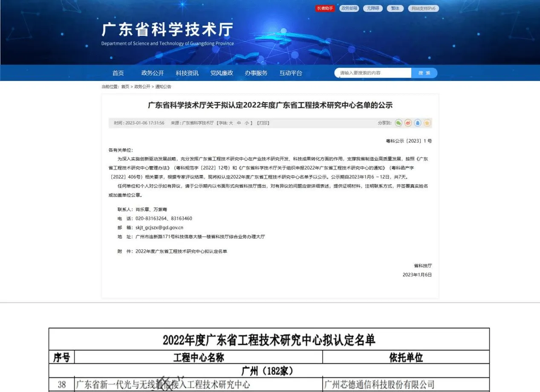Switch to 繁体 traditional Chinese
The width and height of the screenshot is (540, 392).
click(395, 9)
